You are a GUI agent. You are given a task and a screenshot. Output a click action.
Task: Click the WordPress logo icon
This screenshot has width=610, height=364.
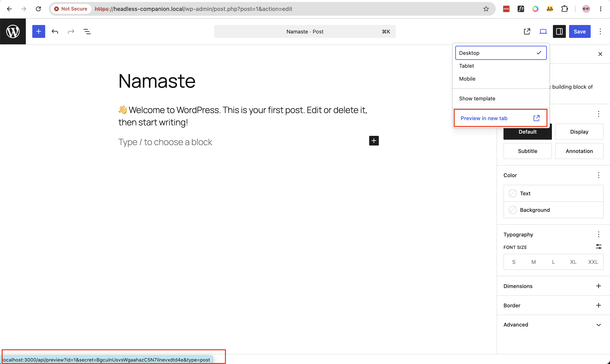pyautogui.click(x=13, y=31)
